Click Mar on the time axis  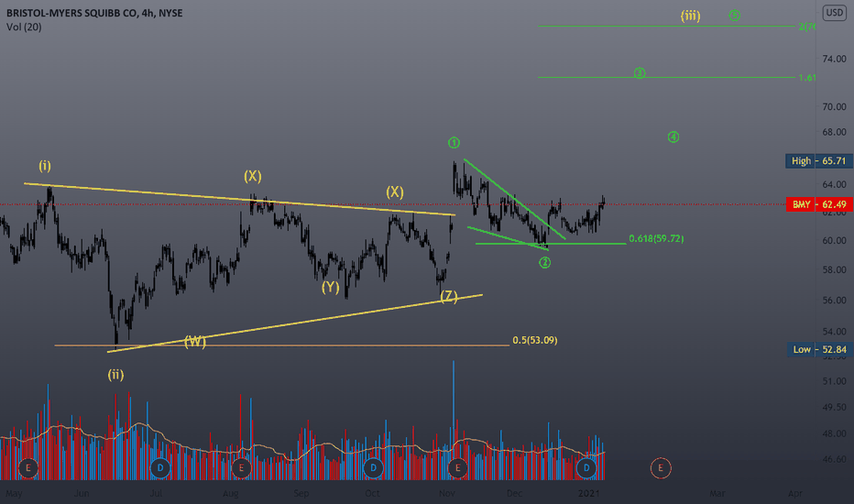coord(717,493)
